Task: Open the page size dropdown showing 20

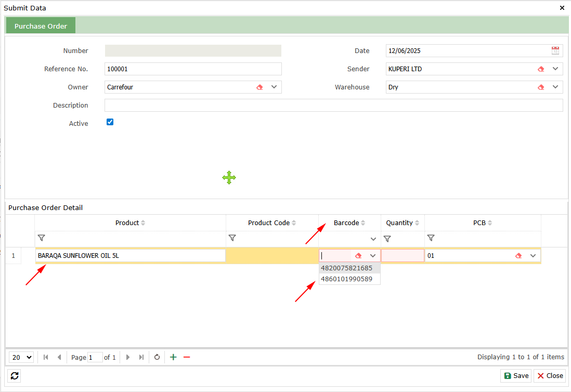Action: 22,357
